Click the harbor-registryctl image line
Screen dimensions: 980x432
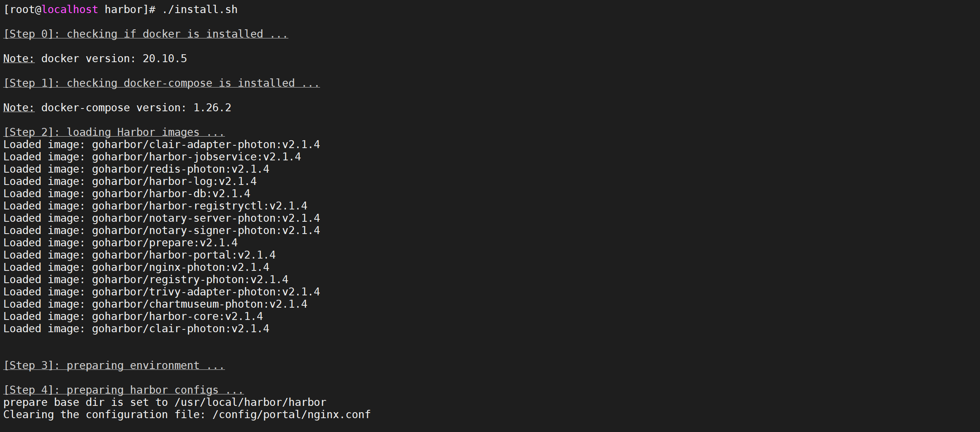click(x=155, y=206)
